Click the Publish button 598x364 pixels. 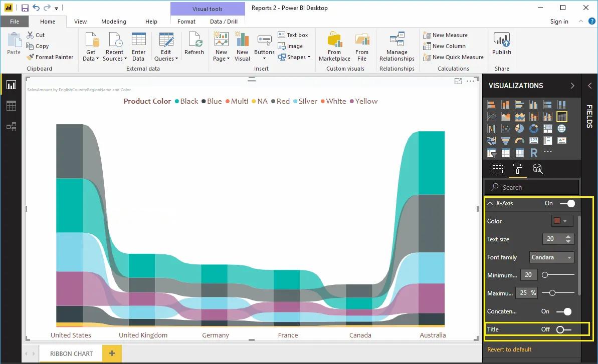point(502,44)
